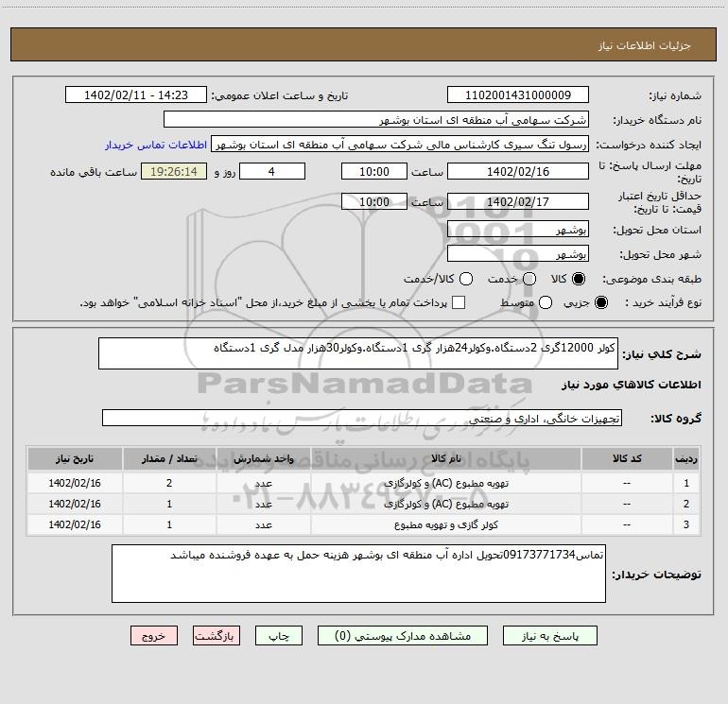Click the استان محل تحویل field بوشهر
Screen dimensions: 728x704
point(518,229)
